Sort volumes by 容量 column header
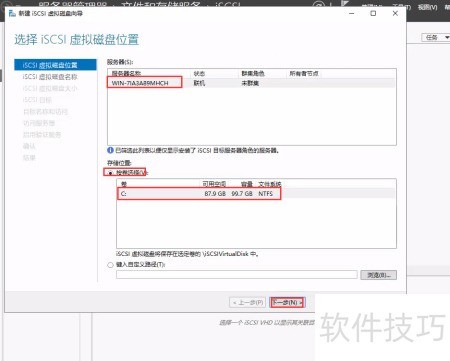450x361 pixels. (247, 184)
